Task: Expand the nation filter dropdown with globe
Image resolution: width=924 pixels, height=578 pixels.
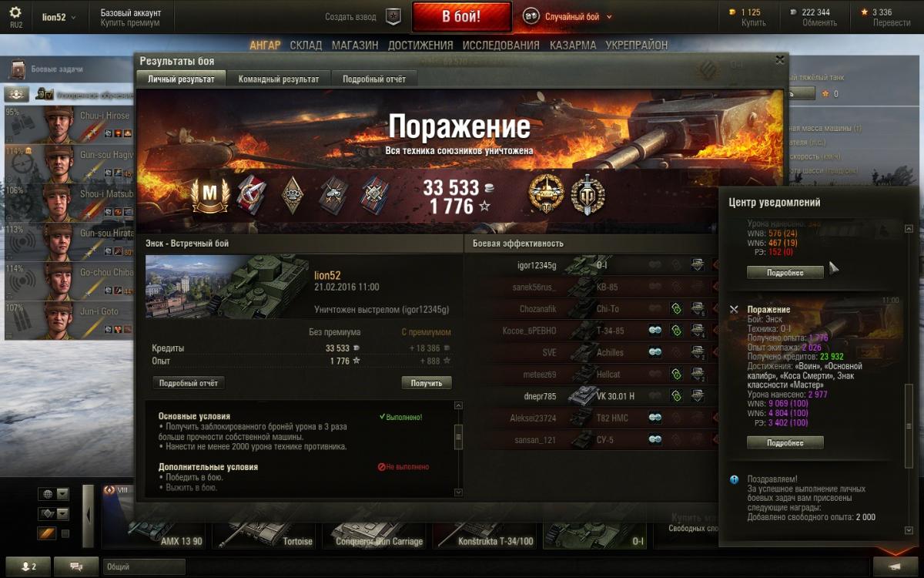Action: pyautogui.click(x=54, y=494)
